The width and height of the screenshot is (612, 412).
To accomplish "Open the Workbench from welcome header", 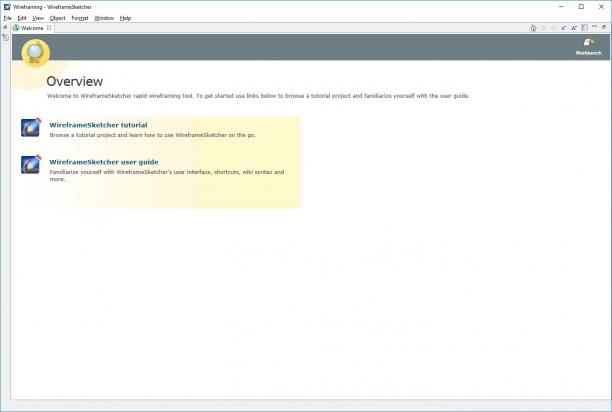I will point(589,46).
